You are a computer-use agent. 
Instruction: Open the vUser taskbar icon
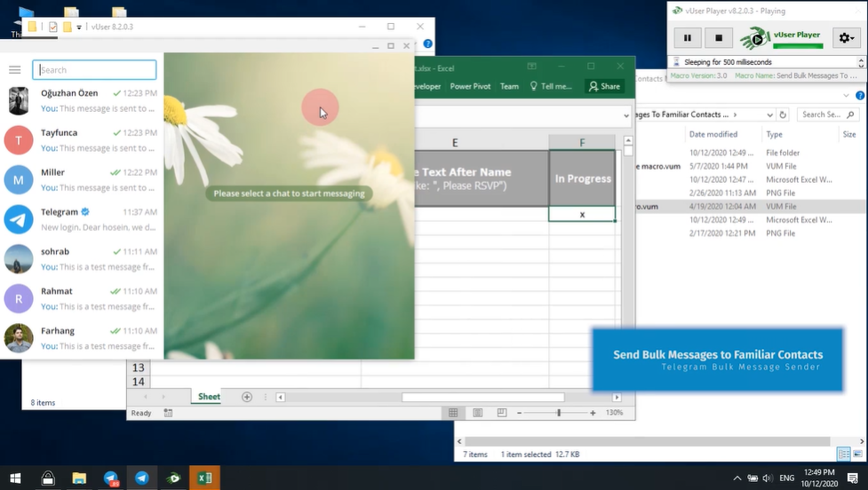[173, 478]
